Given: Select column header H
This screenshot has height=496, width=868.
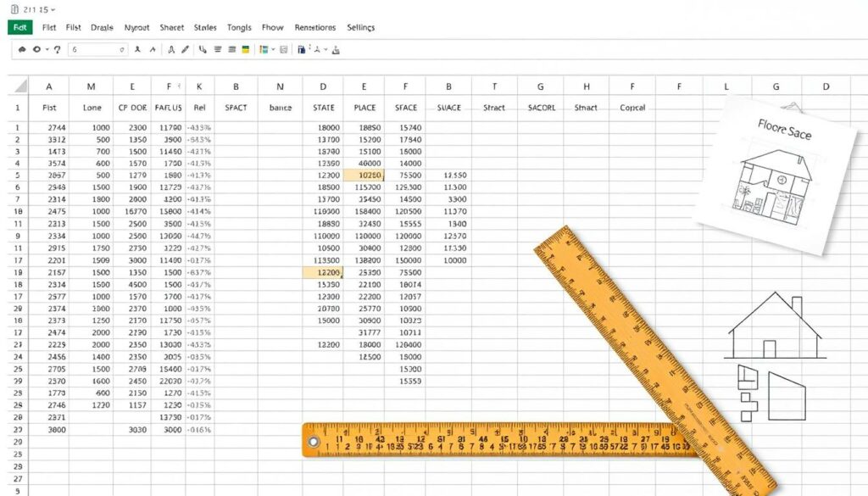Looking at the screenshot, I should (x=587, y=86).
